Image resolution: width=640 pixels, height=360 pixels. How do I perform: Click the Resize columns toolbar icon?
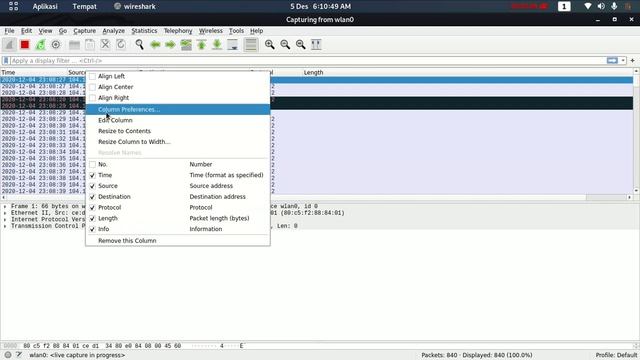click(316, 44)
